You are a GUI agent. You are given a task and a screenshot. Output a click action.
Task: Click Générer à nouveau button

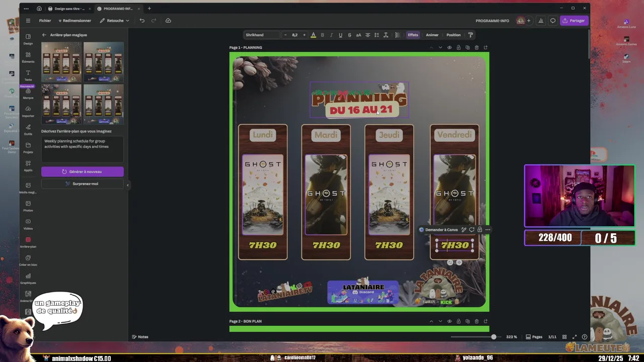click(x=83, y=171)
